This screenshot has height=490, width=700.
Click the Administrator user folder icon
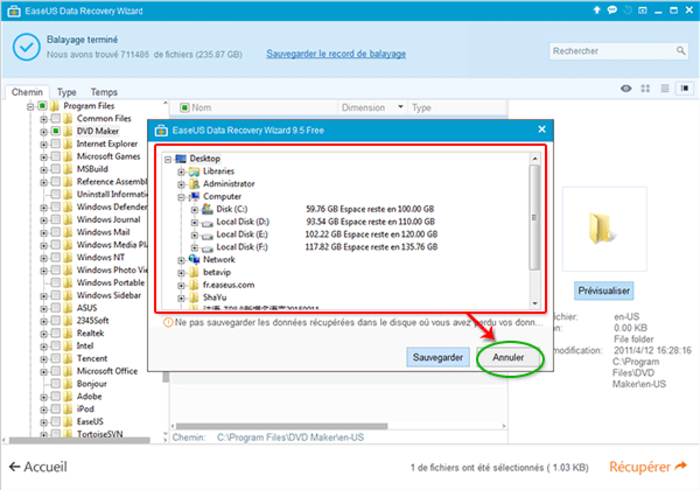pos(194,184)
